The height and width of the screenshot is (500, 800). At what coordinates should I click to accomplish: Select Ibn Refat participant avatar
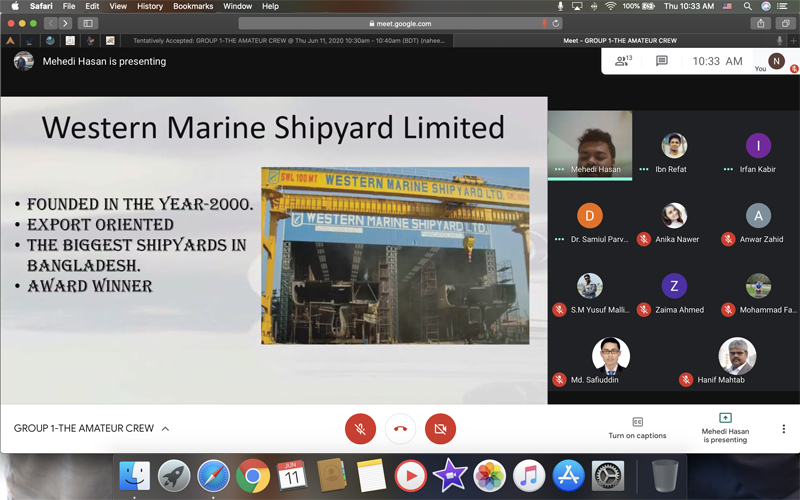674,145
